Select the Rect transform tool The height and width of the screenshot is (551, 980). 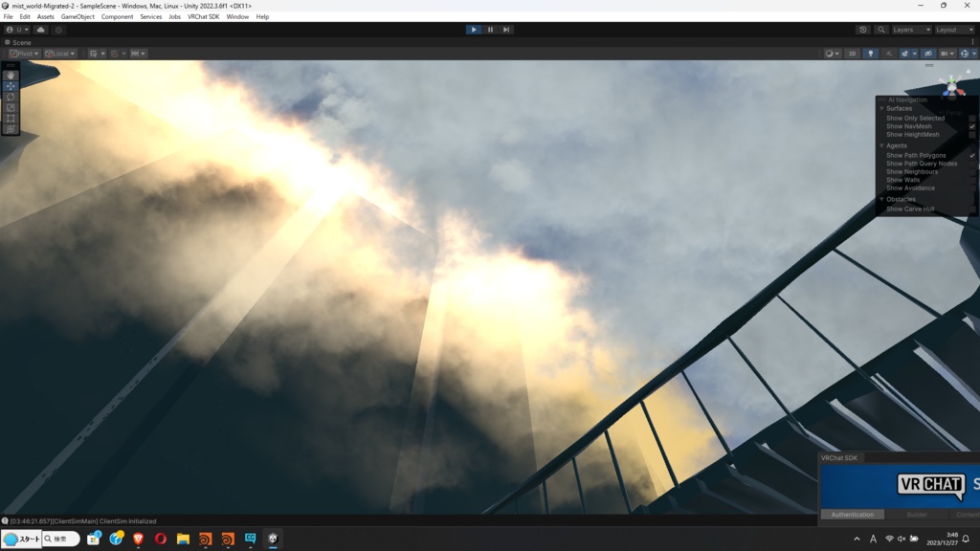click(x=11, y=118)
